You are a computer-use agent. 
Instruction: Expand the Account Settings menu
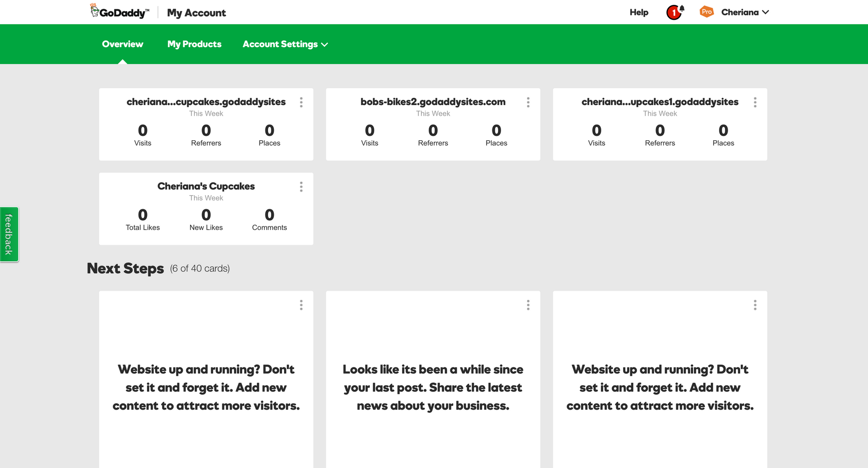(285, 44)
